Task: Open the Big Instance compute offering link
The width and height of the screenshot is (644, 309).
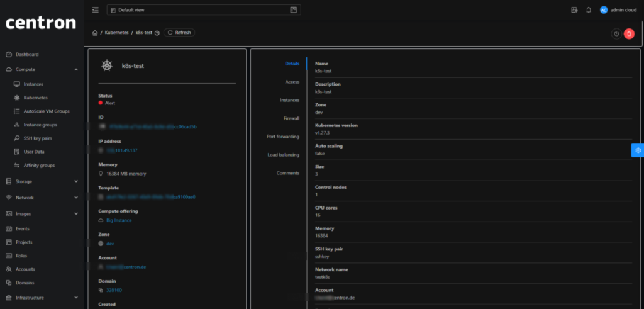Action: [119, 220]
